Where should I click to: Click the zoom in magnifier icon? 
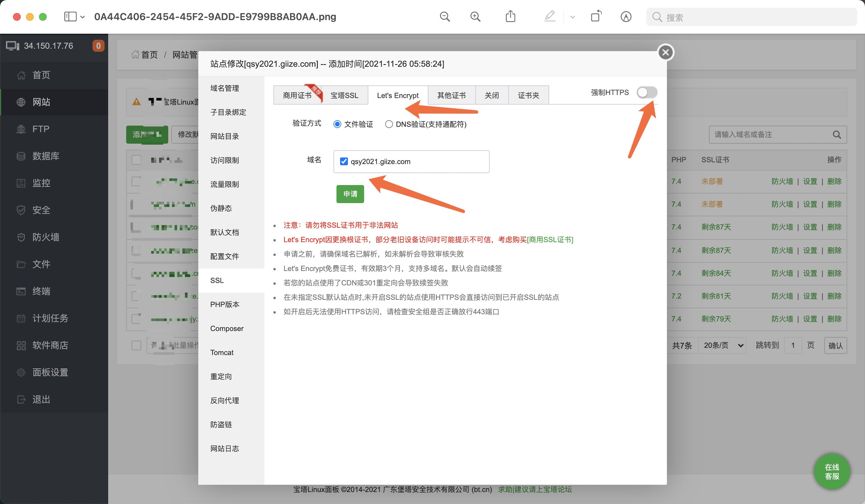(x=475, y=17)
